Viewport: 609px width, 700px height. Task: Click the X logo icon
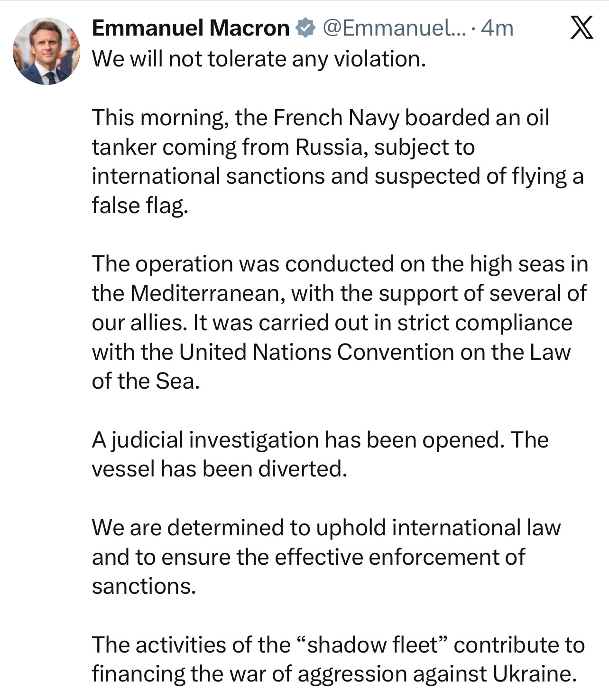(x=581, y=28)
